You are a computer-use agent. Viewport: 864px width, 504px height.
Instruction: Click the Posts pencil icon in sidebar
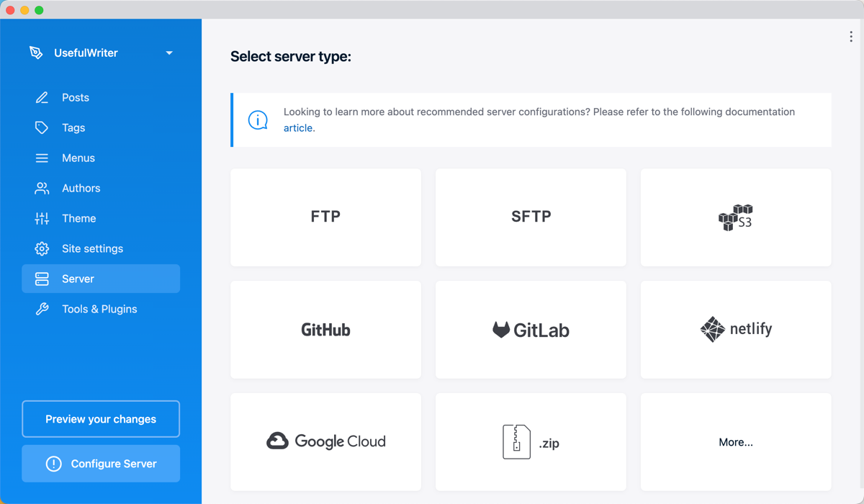pyautogui.click(x=42, y=98)
